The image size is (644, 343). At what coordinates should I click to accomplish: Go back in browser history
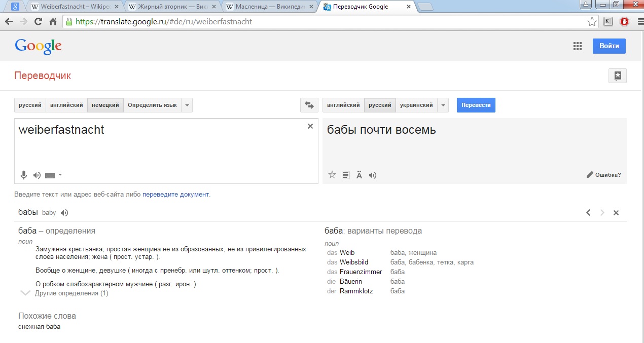(9, 22)
